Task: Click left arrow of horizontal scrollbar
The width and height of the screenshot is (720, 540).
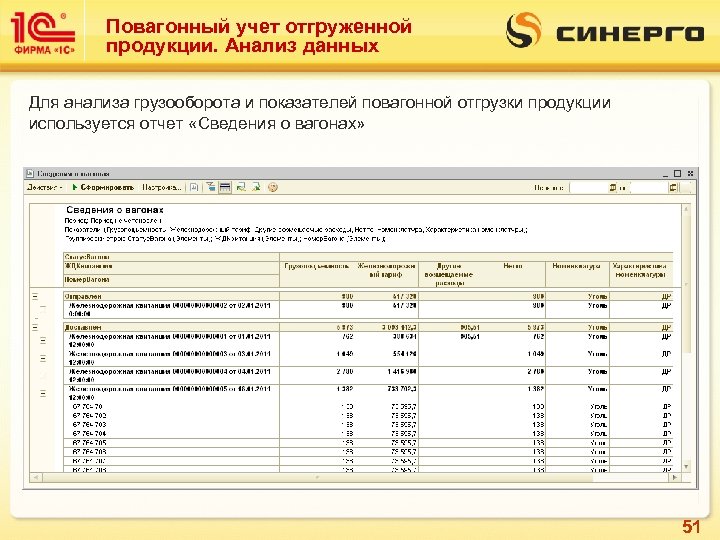Action: click(x=35, y=478)
